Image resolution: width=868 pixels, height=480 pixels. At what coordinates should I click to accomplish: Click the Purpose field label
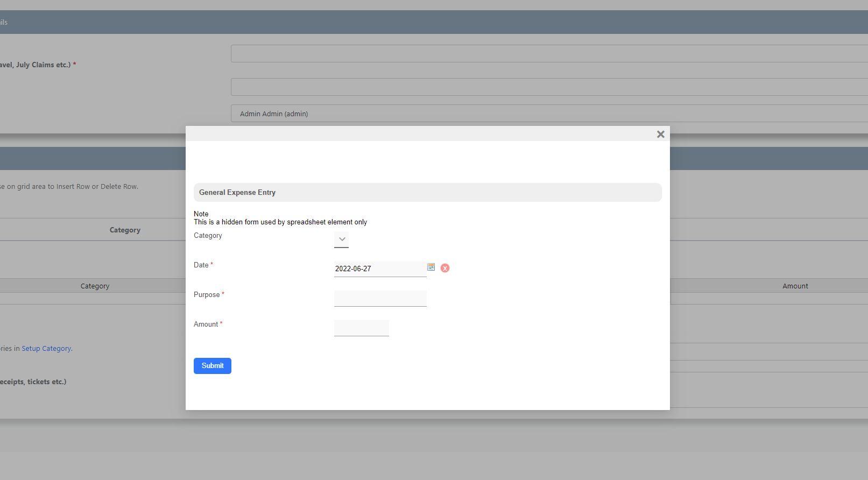[x=207, y=295]
